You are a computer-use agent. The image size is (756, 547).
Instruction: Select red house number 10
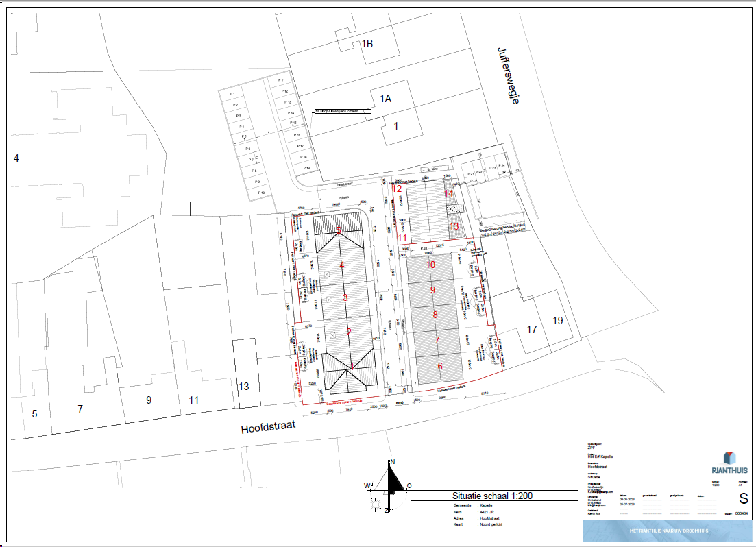(x=430, y=265)
